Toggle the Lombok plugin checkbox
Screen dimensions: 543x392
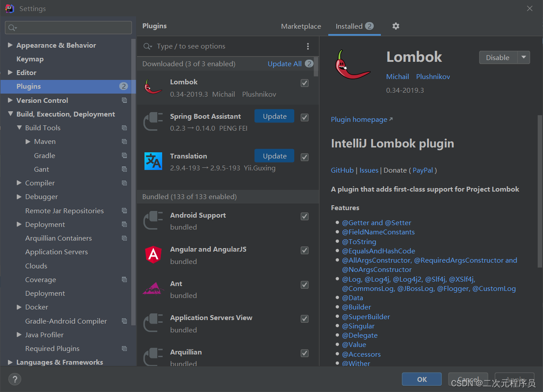coord(304,83)
